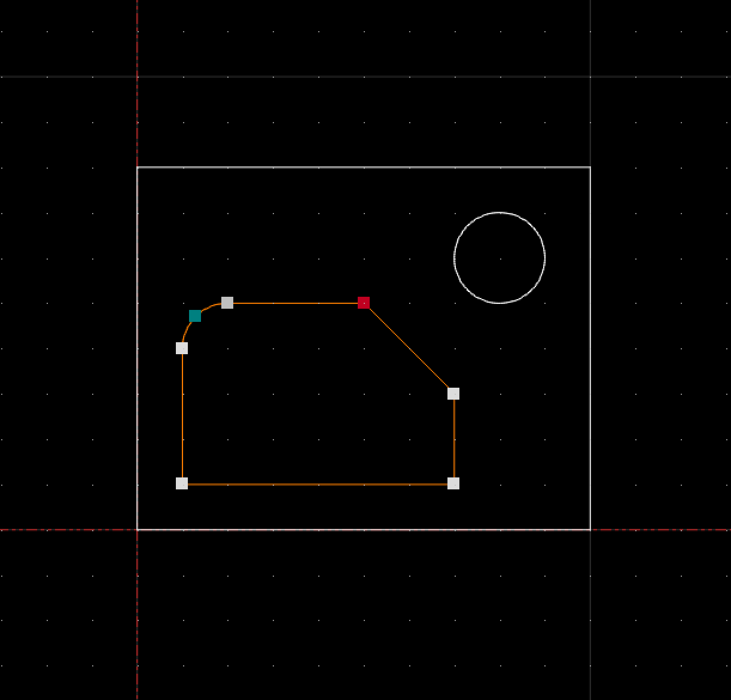Click the origin where red axes cross
Viewport: 731px width, 700px height.
pyautogui.click(x=138, y=529)
